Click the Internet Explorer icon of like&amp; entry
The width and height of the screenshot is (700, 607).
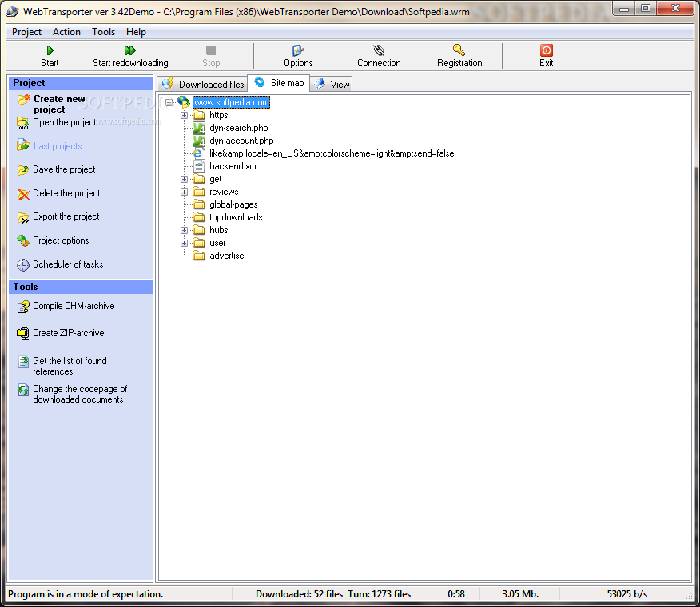tap(199, 153)
